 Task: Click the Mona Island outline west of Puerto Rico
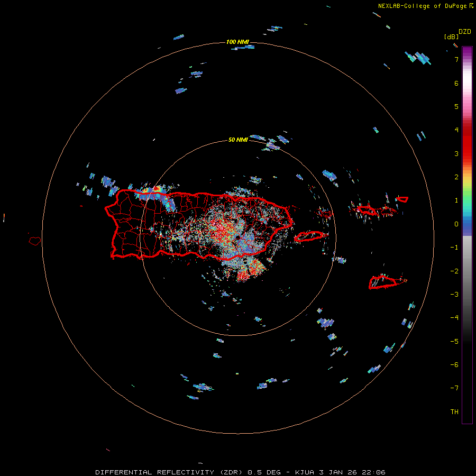tap(35, 241)
